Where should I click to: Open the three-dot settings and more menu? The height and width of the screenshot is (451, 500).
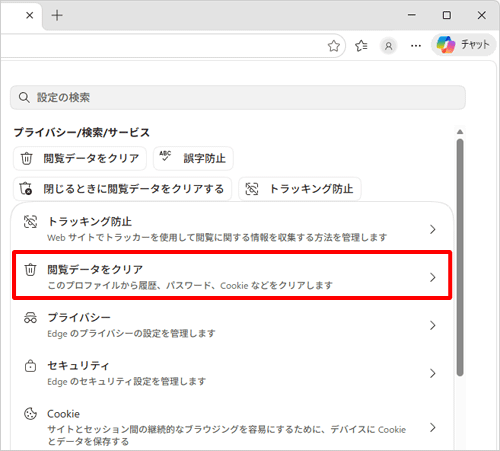click(416, 46)
